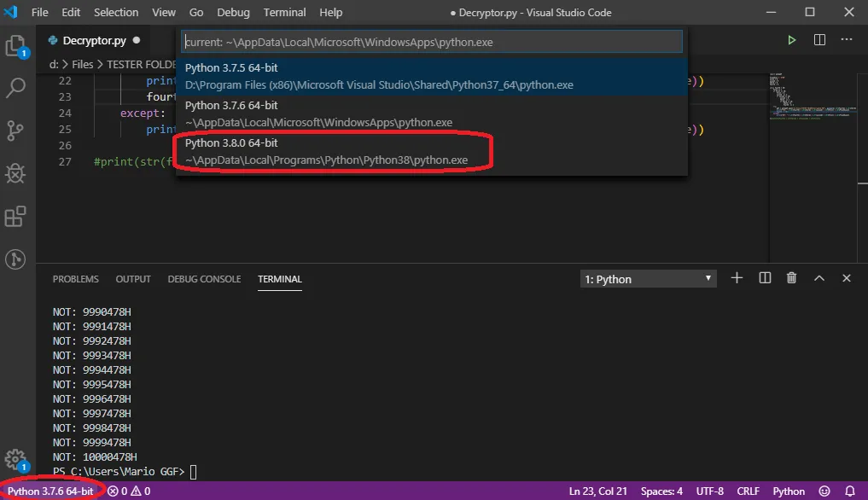Open the Selection menu
The image size is (868, 500).
[116, 12]
